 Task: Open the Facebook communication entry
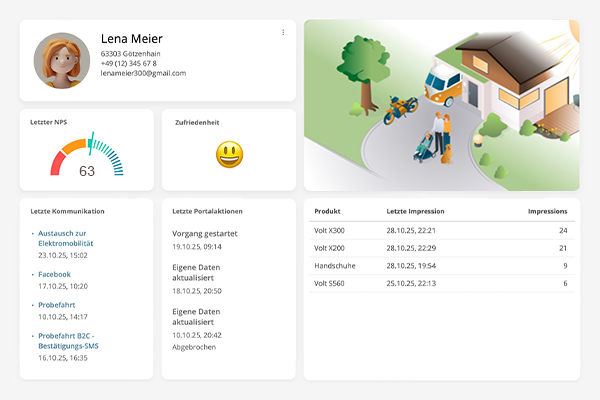tap(54, 274)
